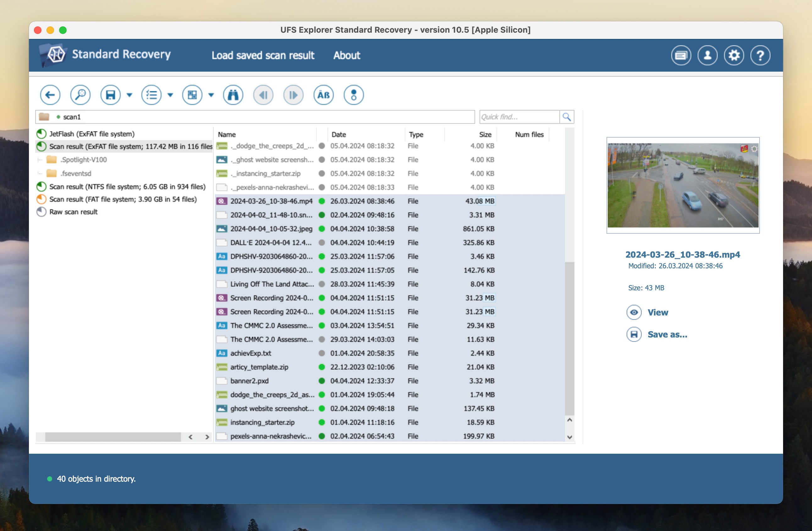Expand the list view options dropdown
The height and width of the screenshot is (531, 812).
click(169, 94)
